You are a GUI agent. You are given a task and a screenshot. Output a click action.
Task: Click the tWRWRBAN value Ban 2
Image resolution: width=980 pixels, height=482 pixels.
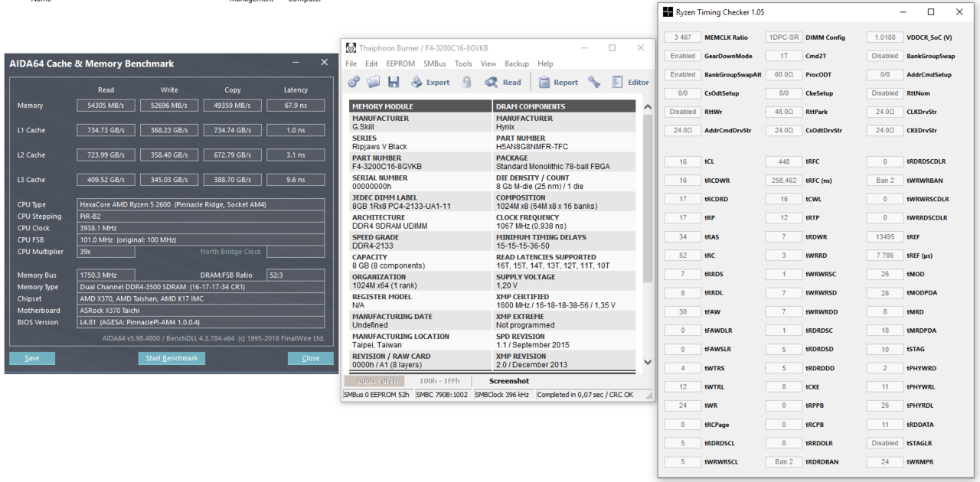885,181
